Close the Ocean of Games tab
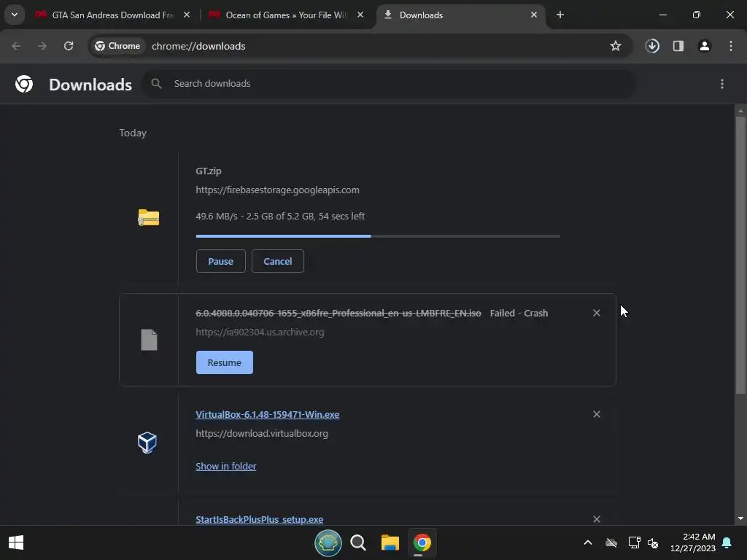 click(x=360, y=15)
